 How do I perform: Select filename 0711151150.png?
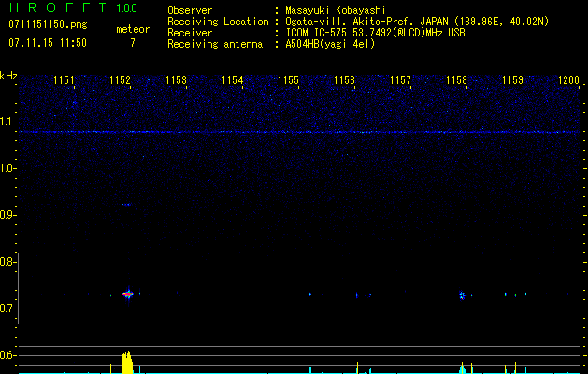click(48, 24)
